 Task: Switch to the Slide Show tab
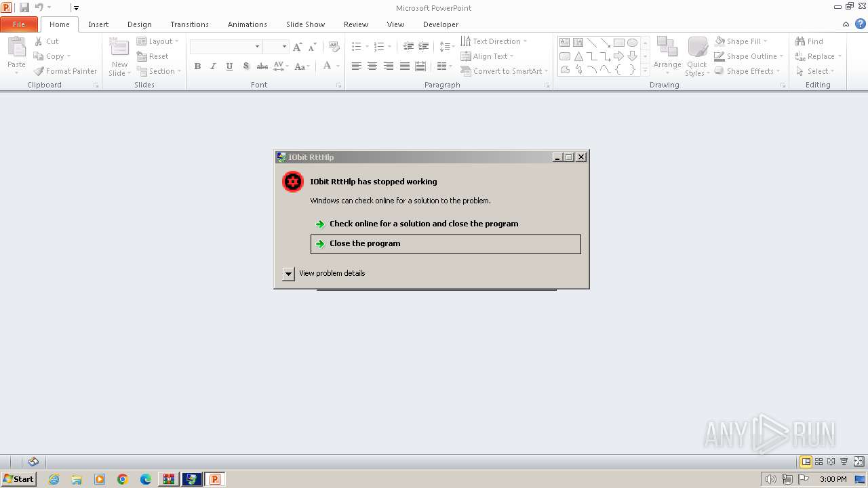click(305, 24)
